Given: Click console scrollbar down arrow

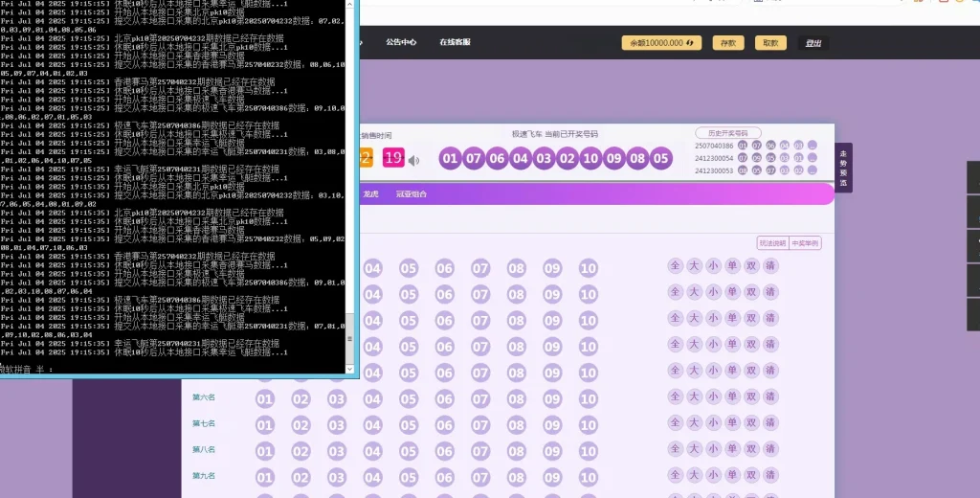Looking at the screenshot, I should pos(349,369).
